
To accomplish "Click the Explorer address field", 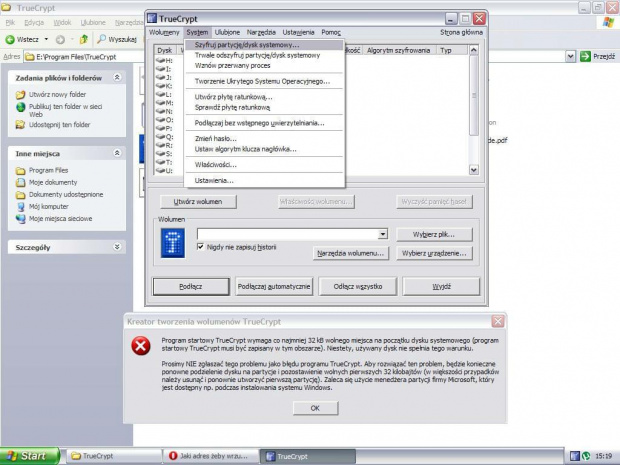I will click(295, 57).
